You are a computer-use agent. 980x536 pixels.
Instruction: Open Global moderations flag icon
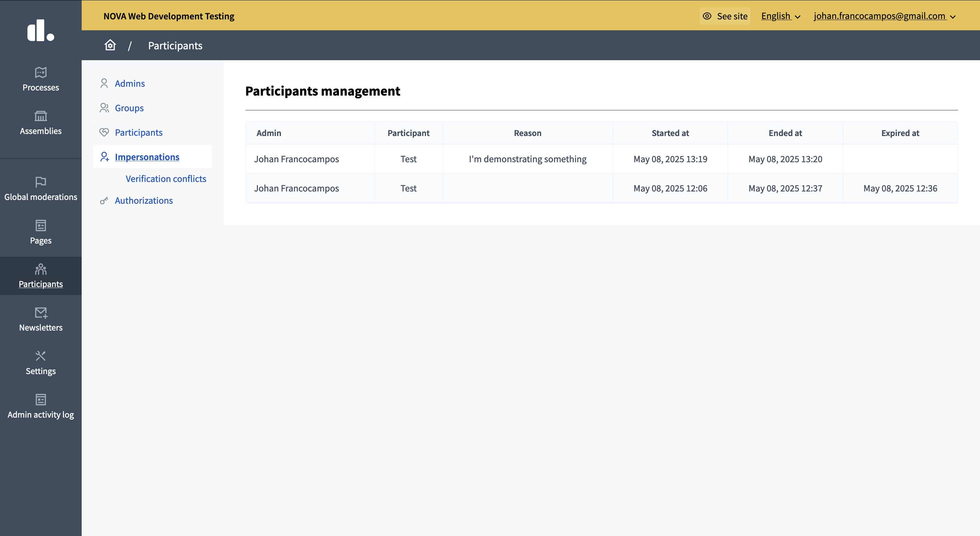[41, 182]
